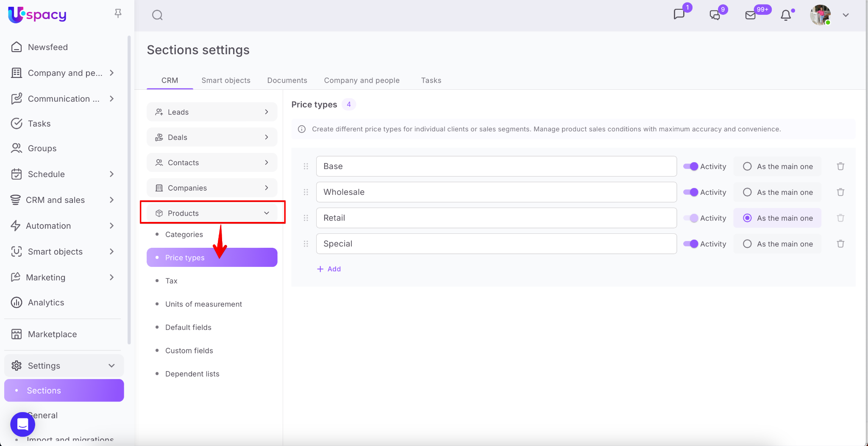Open the support chat bubble widget

[x=23, y=424]
